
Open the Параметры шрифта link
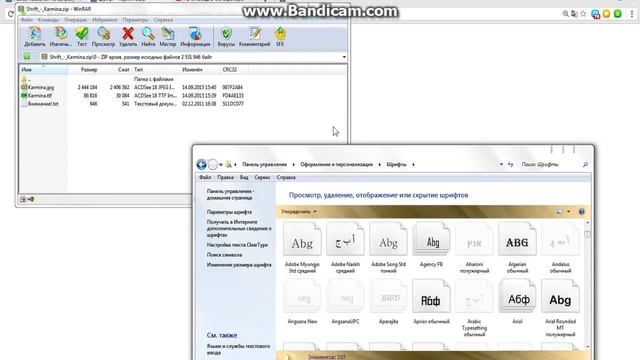coord(229,212)
